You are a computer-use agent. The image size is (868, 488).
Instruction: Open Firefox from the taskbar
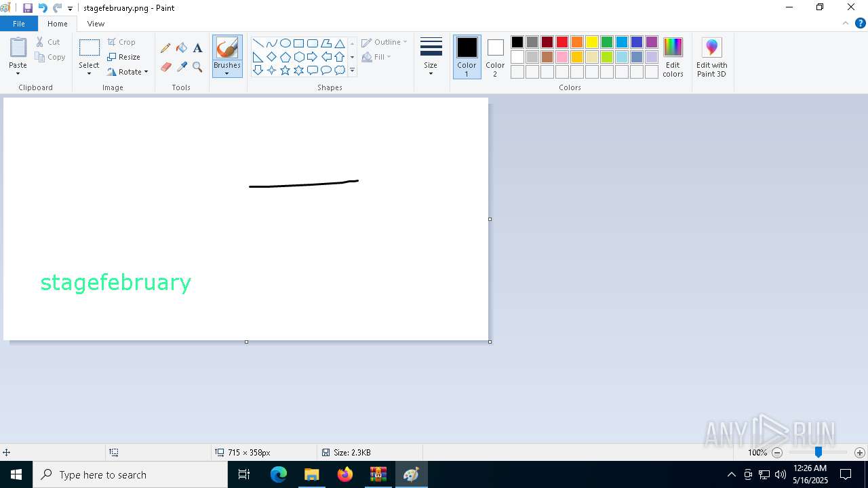click(345, 474)
